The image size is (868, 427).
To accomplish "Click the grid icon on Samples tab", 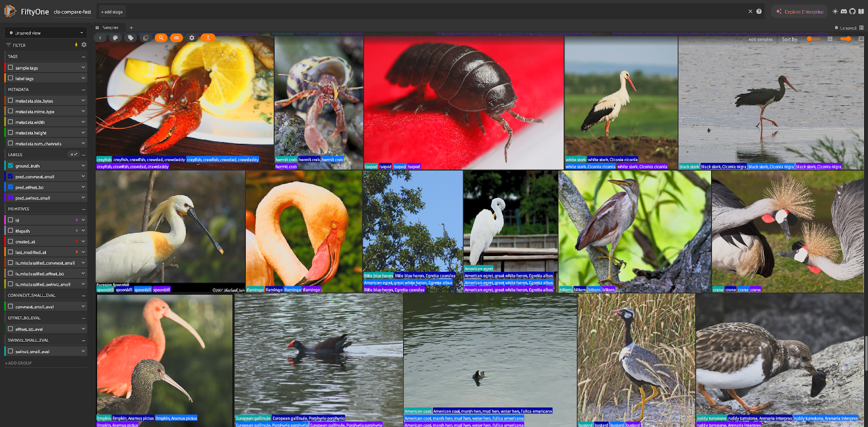I will coord(98,28).
